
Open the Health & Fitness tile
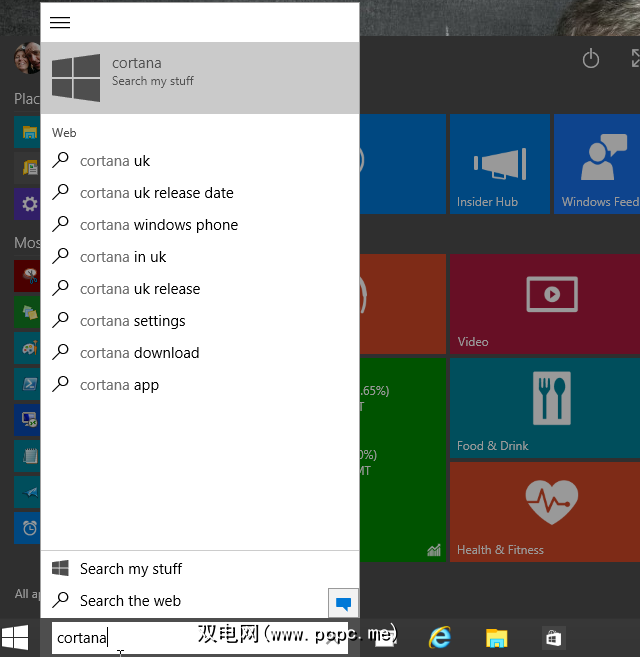click(x=544, y=510)
